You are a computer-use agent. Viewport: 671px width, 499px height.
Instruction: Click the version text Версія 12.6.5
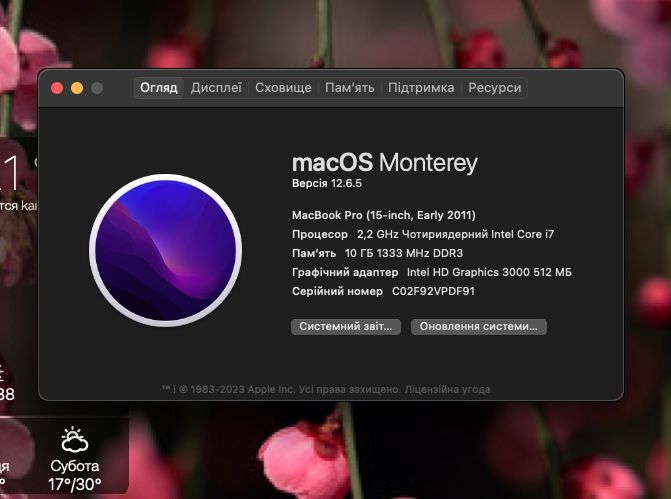pyautogui.click(x=327, y=183)
